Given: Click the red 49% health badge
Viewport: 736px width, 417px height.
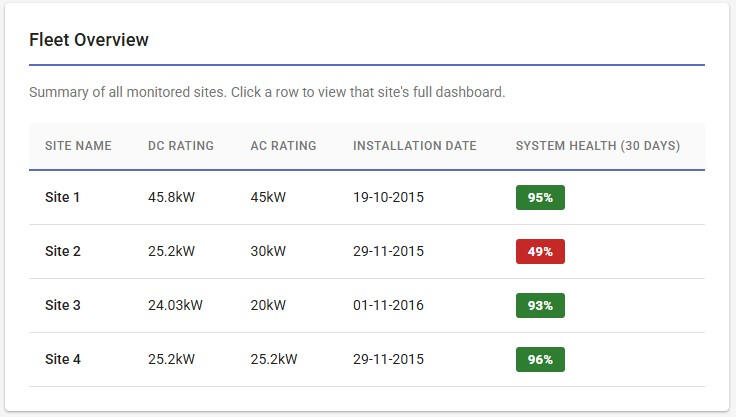Looking at the screenshot, I should (x=540, y=252).
